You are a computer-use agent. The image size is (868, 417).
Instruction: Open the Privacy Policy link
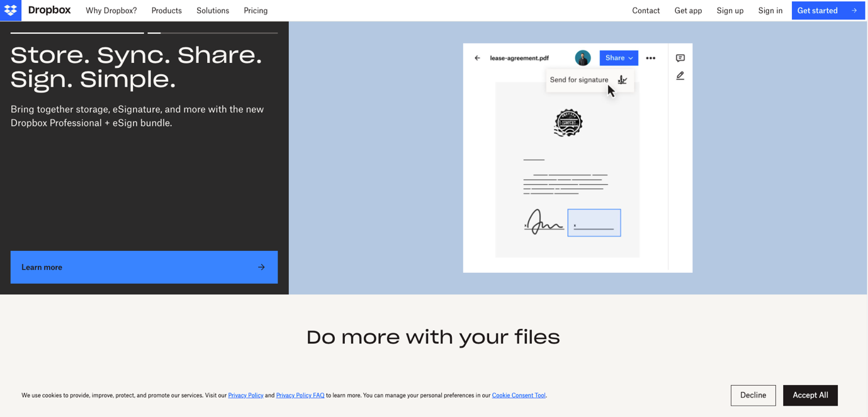[245, 396]
